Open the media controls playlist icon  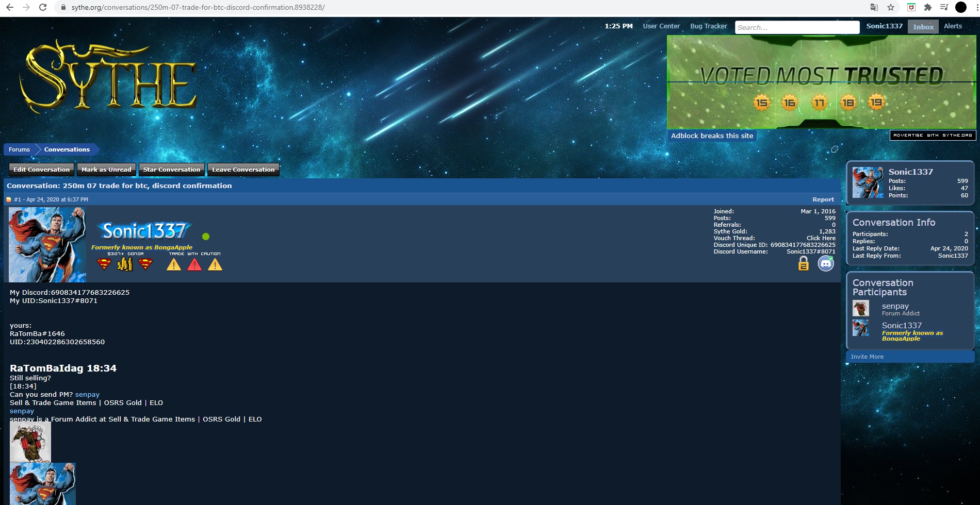point(944,7)
